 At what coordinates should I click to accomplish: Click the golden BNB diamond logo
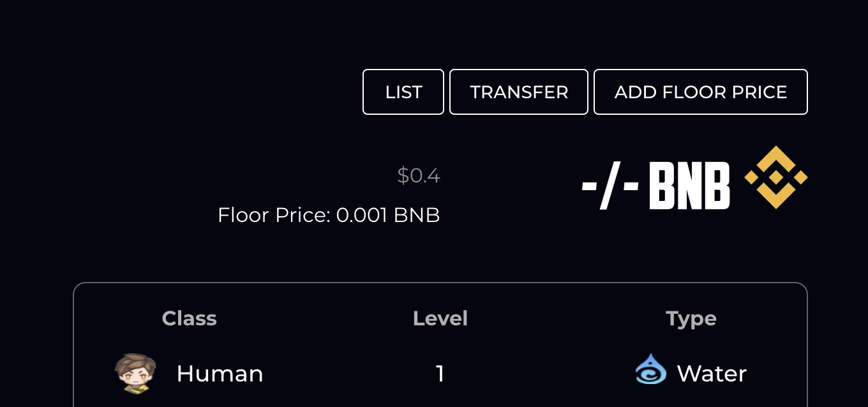tap(775, 177)
